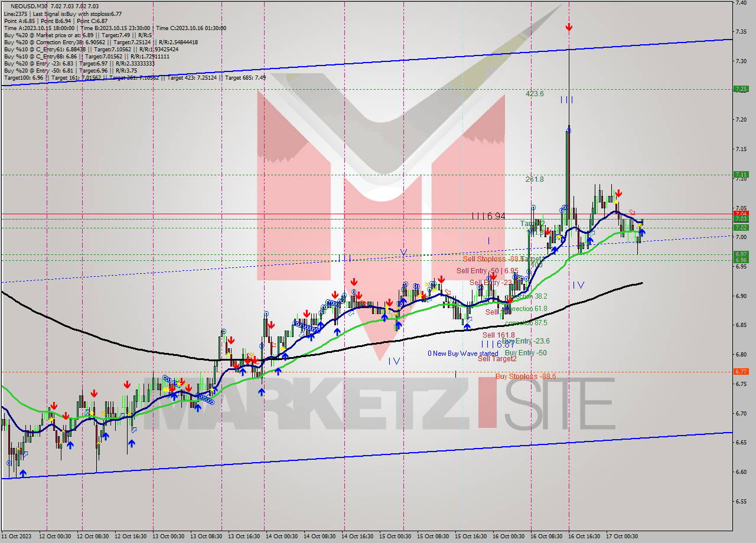Select the lower solid blue channel trendline

[x=366, y=456]
